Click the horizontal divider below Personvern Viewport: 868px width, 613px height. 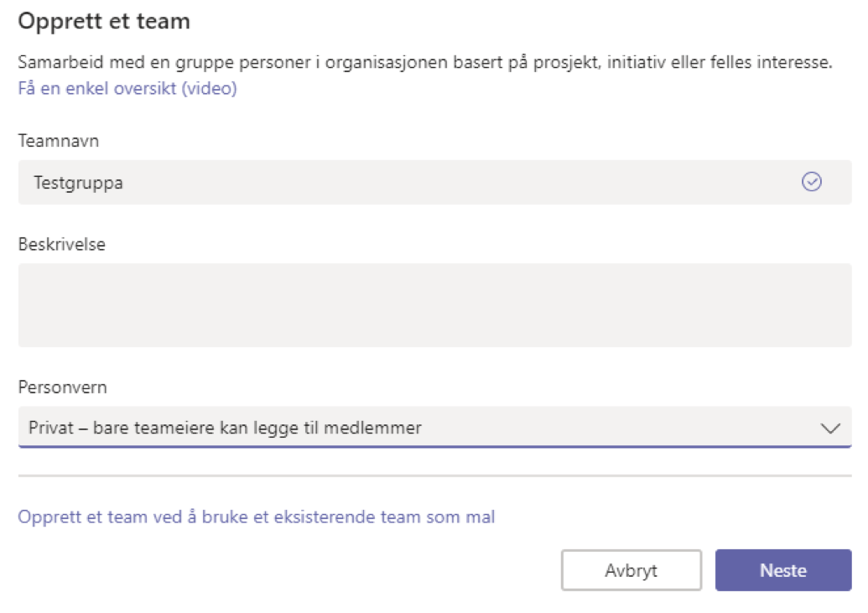[x=434, y=475]
